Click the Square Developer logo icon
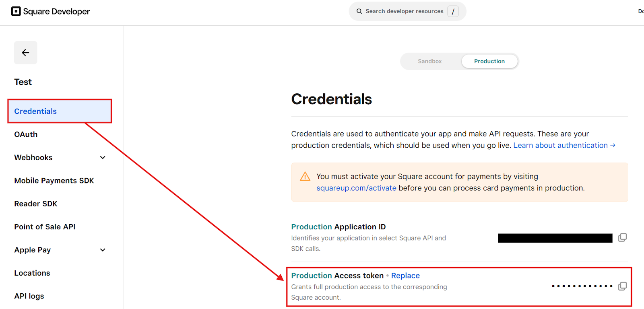Screen dimensions: 644x309 click(x=16, y=11)
